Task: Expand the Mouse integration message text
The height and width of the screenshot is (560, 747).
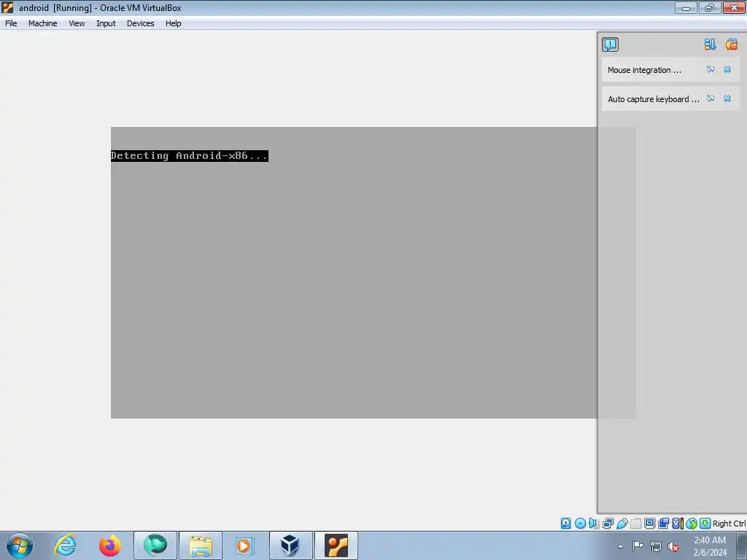Action: click(x=644, y=70)
